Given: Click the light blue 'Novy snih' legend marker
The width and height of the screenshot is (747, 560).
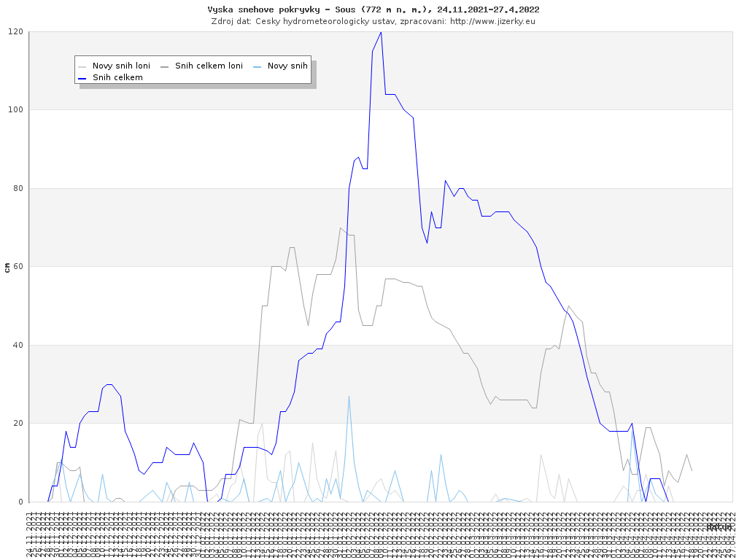Looking at the screenshot, I should 258,66.
